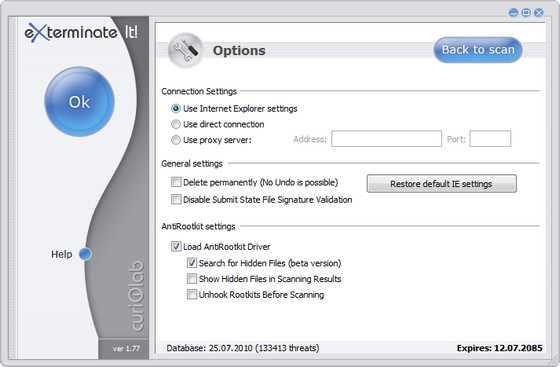
Task: Click the Exterminate It! logo
Action: coord(81,32)
